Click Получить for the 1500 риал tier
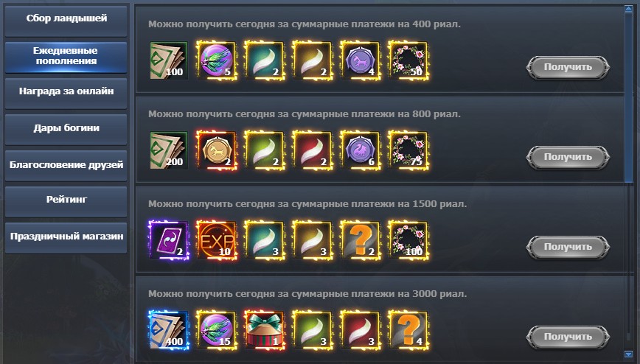Image resolution: width=640 pixels, height=364 pixels. click(568, 248)
